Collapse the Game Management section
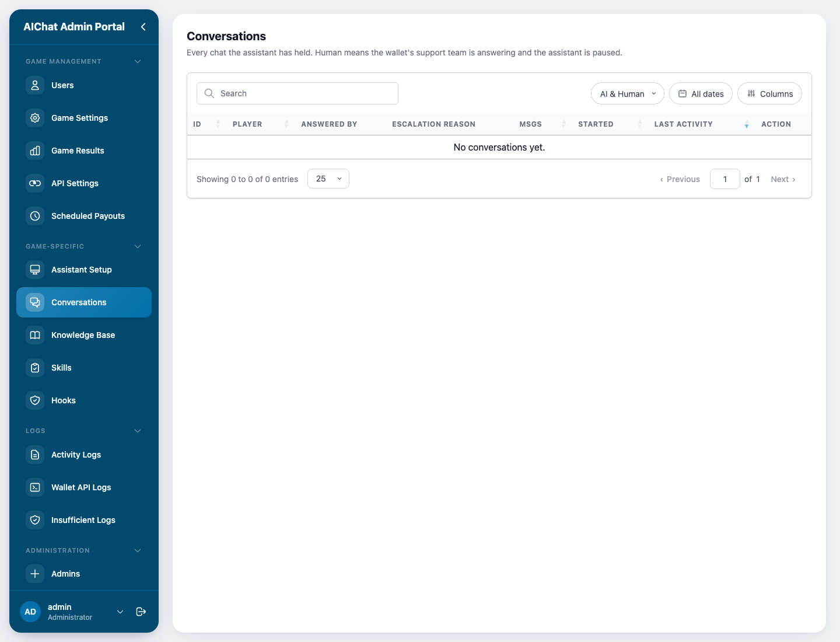Image resolution: width=840 pixels, height=642 pixels. click(x=138, y=61)
